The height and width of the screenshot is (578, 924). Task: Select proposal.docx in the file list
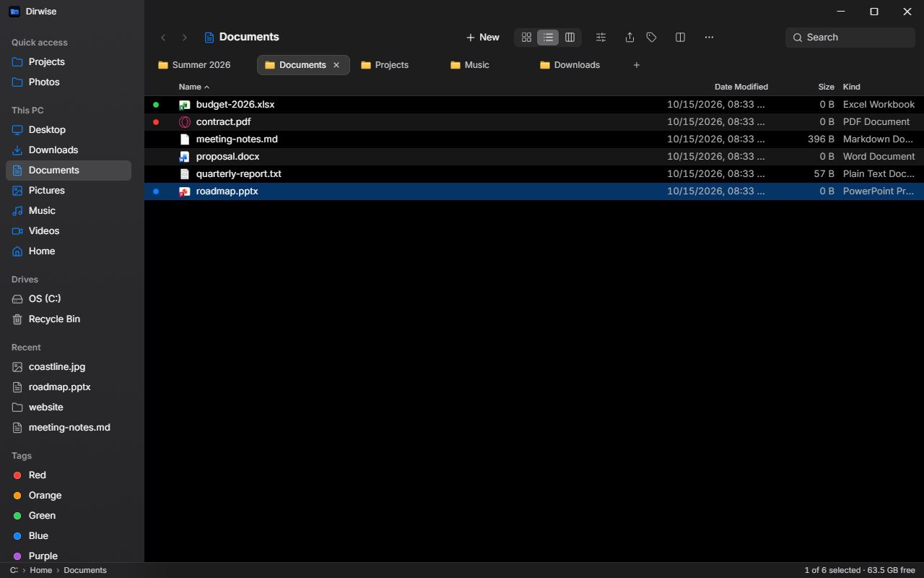[x=534, y=157]
